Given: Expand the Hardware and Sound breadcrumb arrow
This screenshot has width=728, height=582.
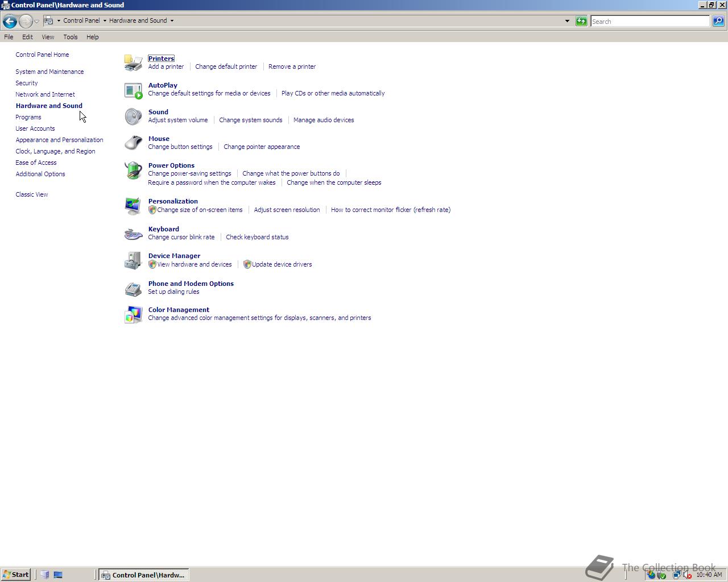Looking at the screenshot, I should 172,20.
